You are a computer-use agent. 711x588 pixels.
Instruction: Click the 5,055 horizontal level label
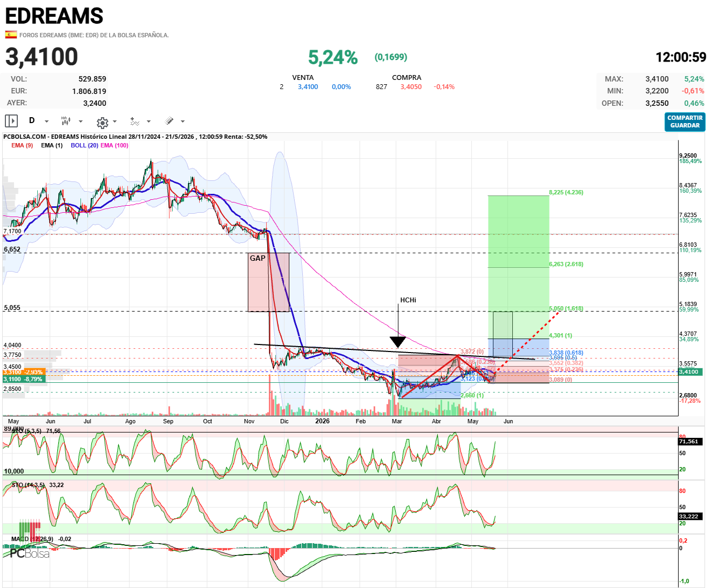pyautogui.click(x=12, y=308)
